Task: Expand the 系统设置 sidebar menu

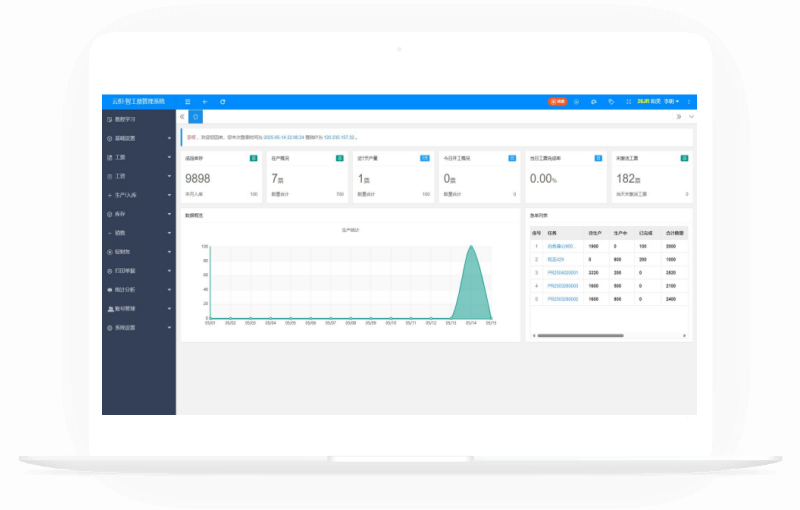Action: (139, 327)
